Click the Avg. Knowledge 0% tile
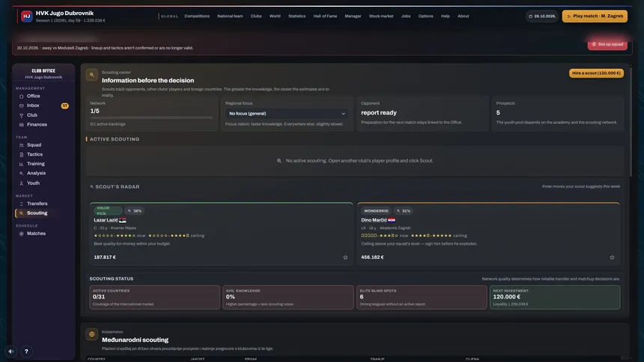Screen dimensions: 644x362 coord(288,297)
